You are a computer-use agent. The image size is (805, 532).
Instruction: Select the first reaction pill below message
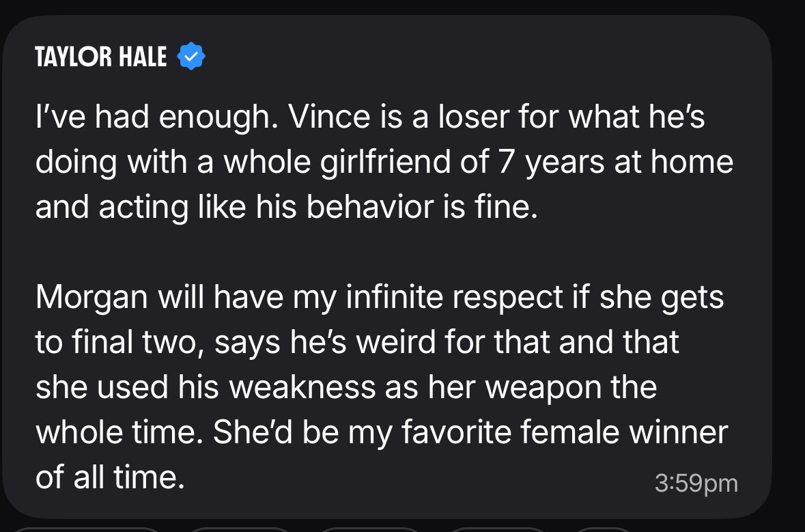coord(86,529)
